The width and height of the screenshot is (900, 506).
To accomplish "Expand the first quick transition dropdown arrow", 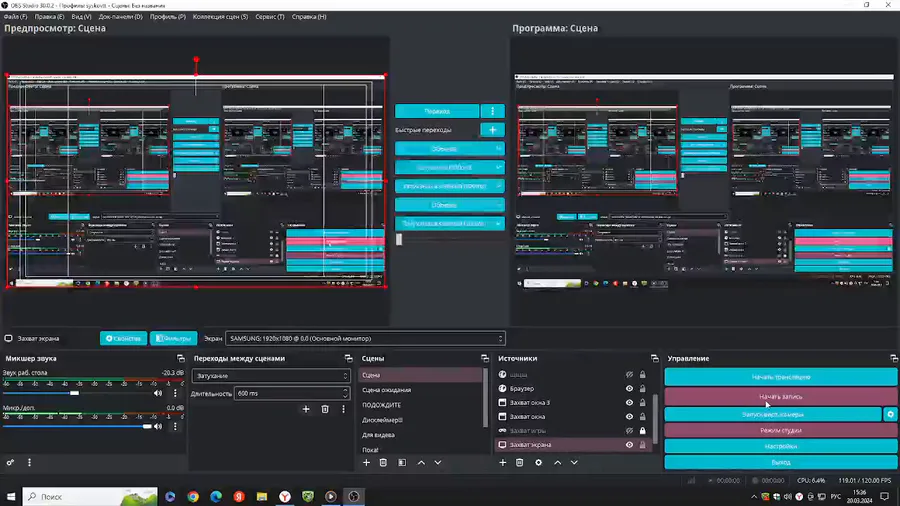I will pyautogui.click(x=498, y=149).
